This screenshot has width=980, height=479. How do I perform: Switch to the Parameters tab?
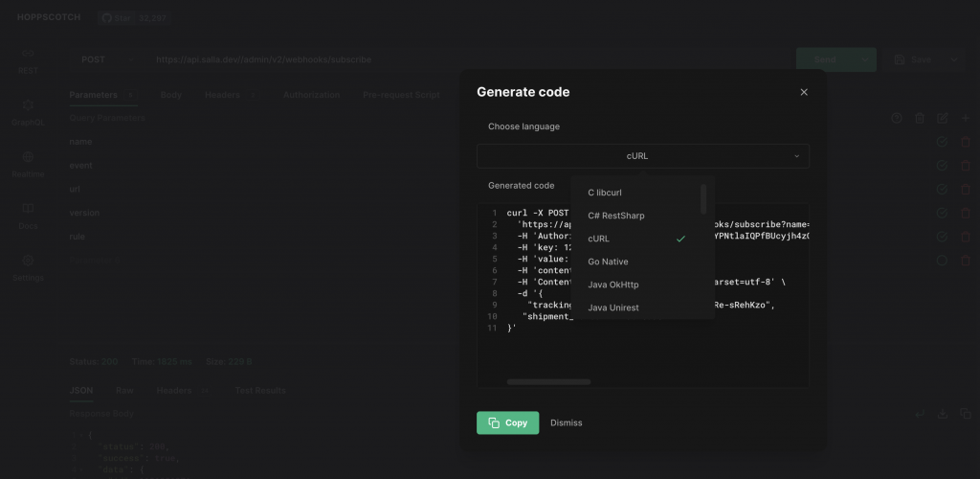(x=102, y=95)
